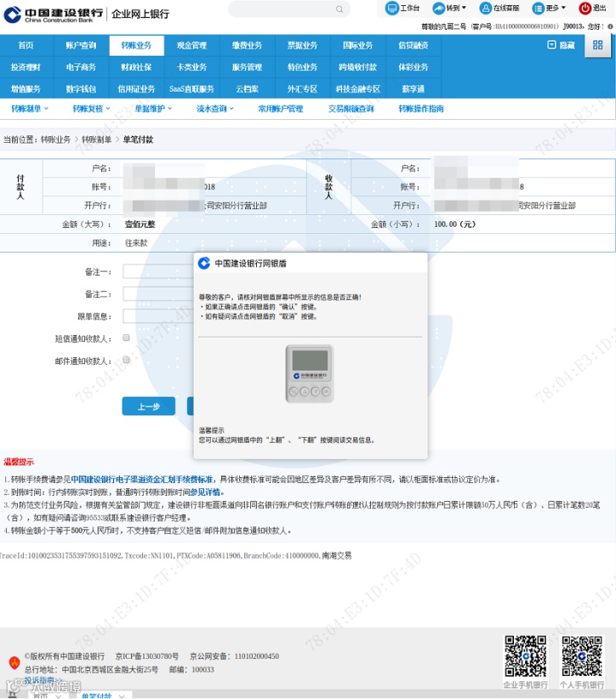Viewport: 616px width, 699px height.
Task: Open 云档案 menu
Action: pos(247,88)
